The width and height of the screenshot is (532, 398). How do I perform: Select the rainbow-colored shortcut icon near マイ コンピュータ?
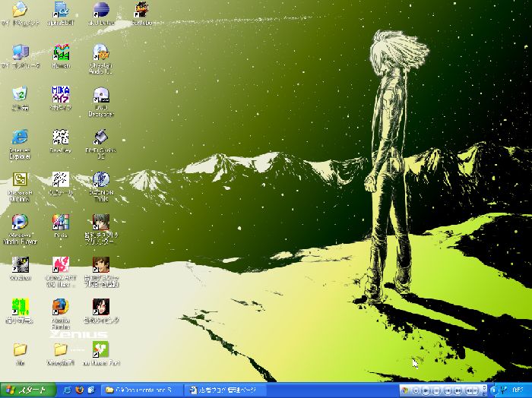coord(61,52)
